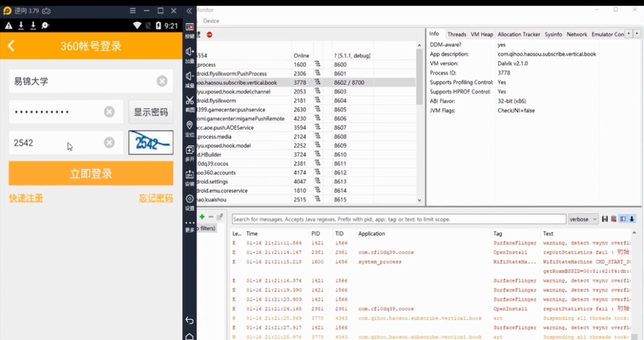
Task: Remove selected logcat filter
Action: click(210, 217)
